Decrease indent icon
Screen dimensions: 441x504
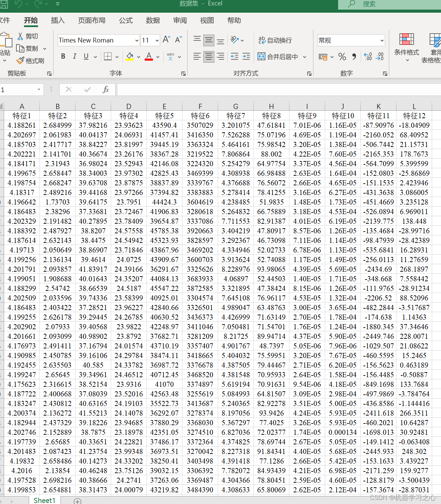coord(235,57)
